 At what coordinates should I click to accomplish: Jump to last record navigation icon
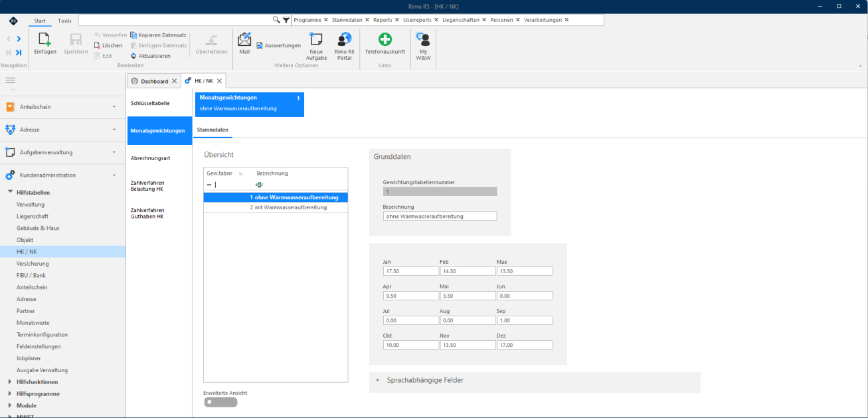[x=19, y=52]
